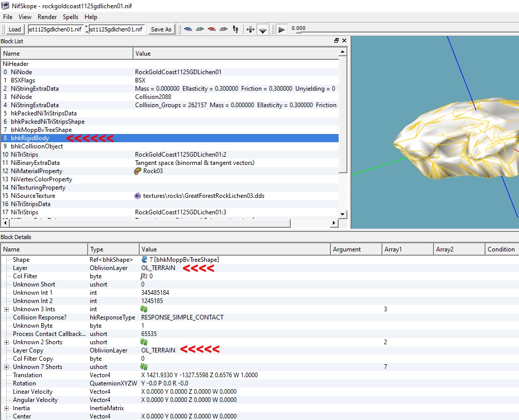Select block 8 bhkRigidBody
Image resolution: width=519 pixels, height=420 pixels.
[170, 138]
